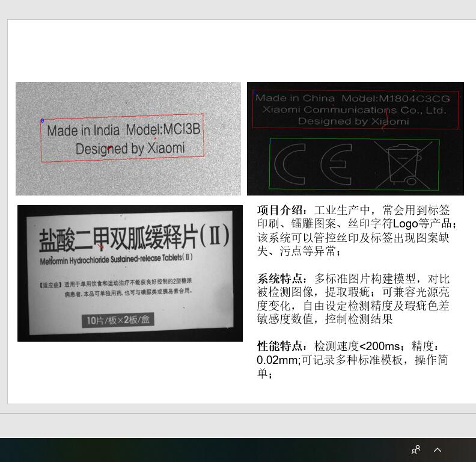Image resolution: width=476 pixels, height=462 pixels.
Task: Click the 性能特点 heading text
Action: pyautogui.click(x=281, y=346)
